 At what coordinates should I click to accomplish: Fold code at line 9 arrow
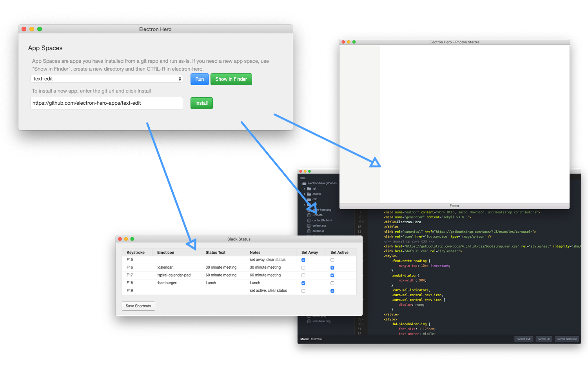point(363,222)
